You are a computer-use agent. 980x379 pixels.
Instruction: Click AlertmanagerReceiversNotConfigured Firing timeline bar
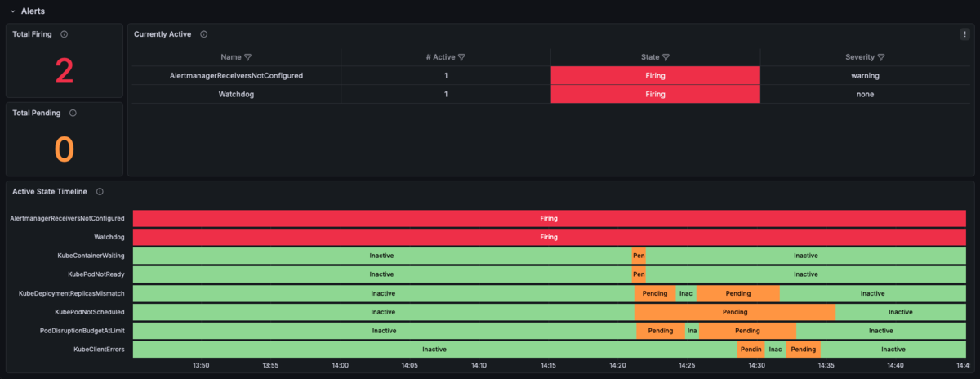pyautogui.click(x=550, y=219)
